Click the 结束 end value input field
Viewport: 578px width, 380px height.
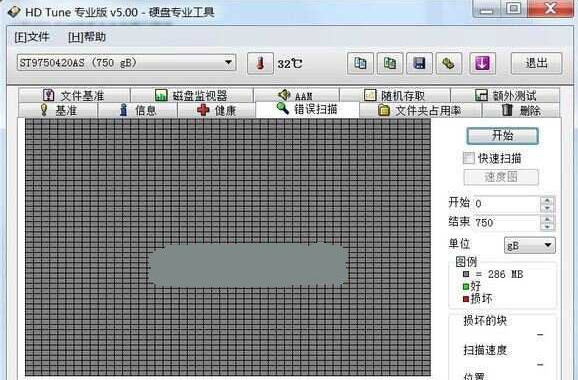click(507, 223)
